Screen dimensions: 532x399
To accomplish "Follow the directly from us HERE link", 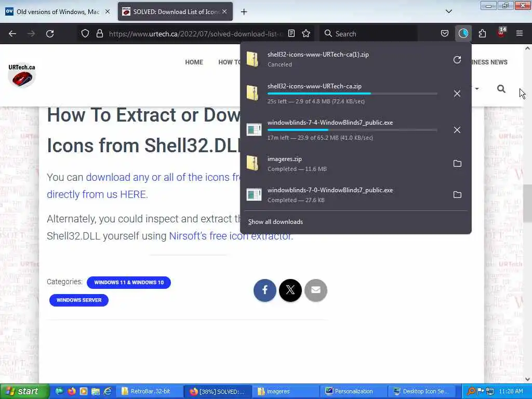I will pyautogui.click(x=97, y=194).
